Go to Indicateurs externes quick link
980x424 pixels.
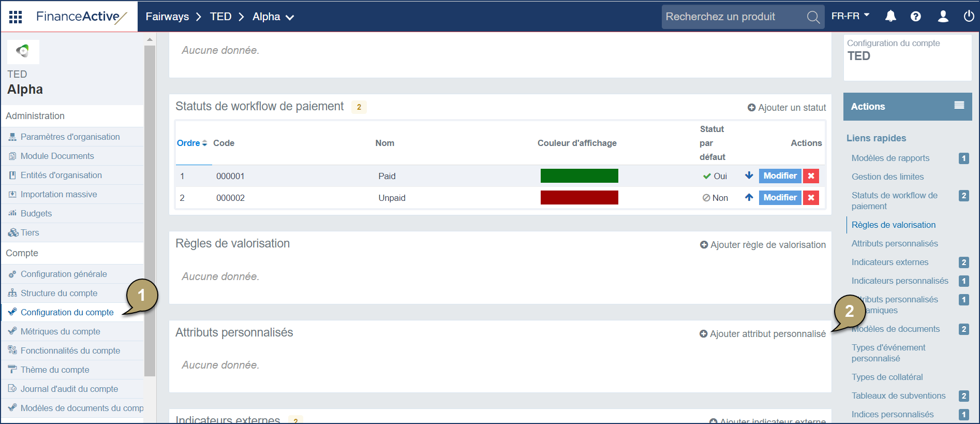pos(889,262)
